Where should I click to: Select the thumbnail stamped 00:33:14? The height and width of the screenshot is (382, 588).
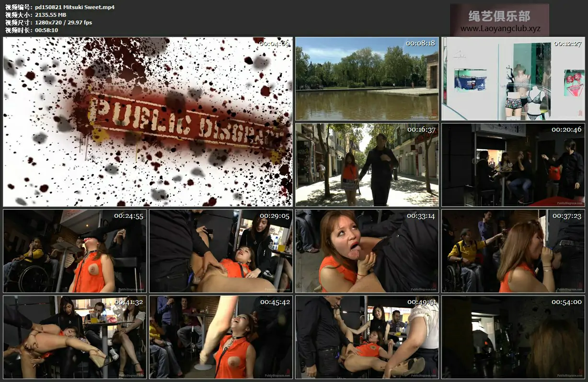(x=367, y=251)
